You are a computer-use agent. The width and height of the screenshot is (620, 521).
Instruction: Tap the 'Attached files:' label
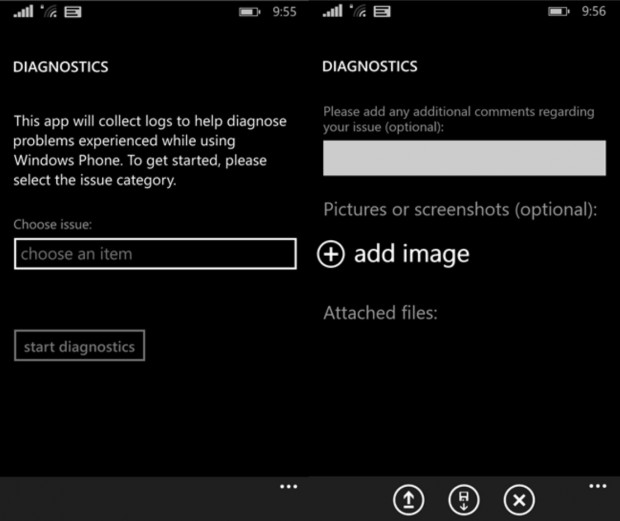coord(380,313)
